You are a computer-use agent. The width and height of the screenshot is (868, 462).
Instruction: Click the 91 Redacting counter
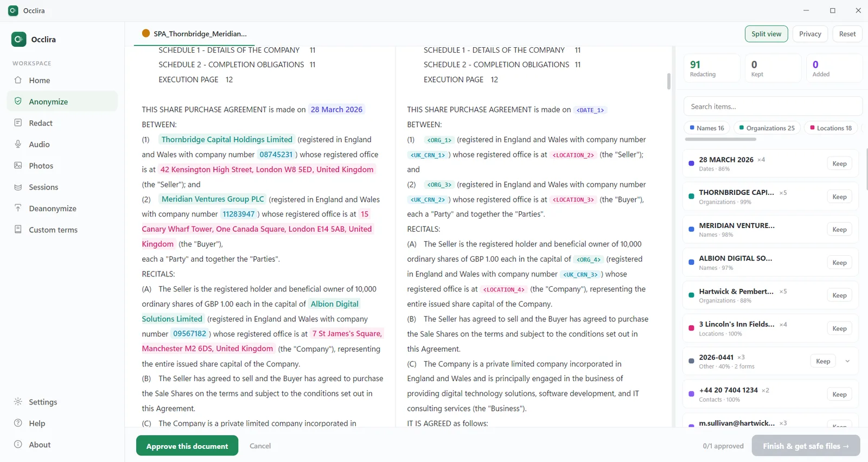click(711, 68)
